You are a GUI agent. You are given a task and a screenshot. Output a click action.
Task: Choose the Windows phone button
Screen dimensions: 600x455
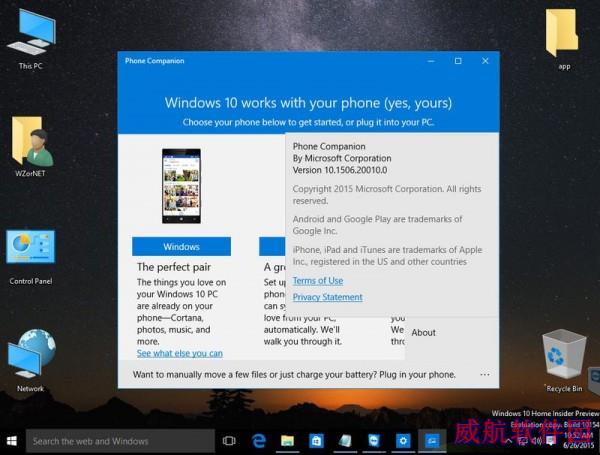click(181, 246)
